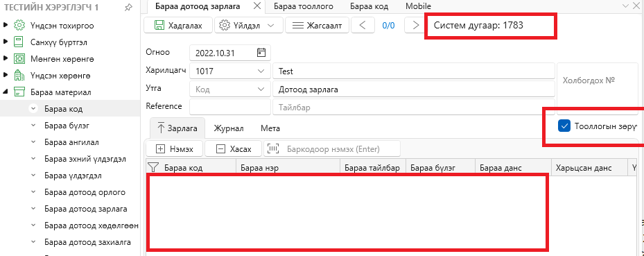Click the Бараа данс column header
The image size is (644, 256).
[x=501, y=168]
